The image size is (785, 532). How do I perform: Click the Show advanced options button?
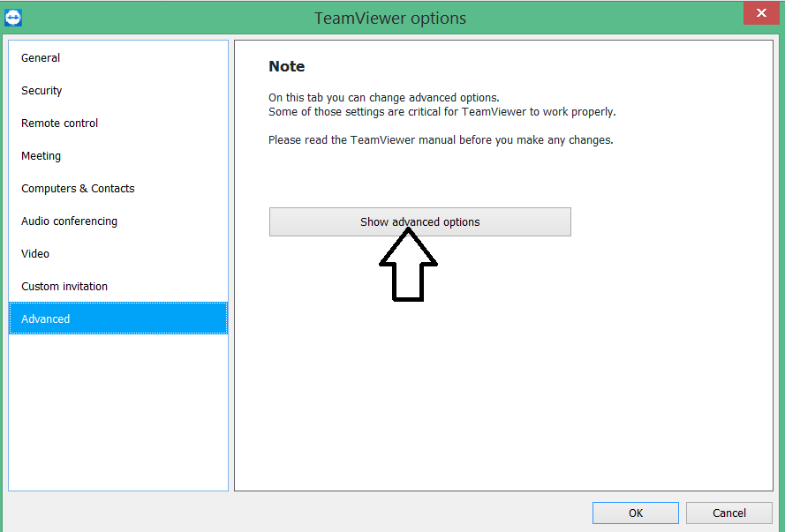tap(420, 222)
